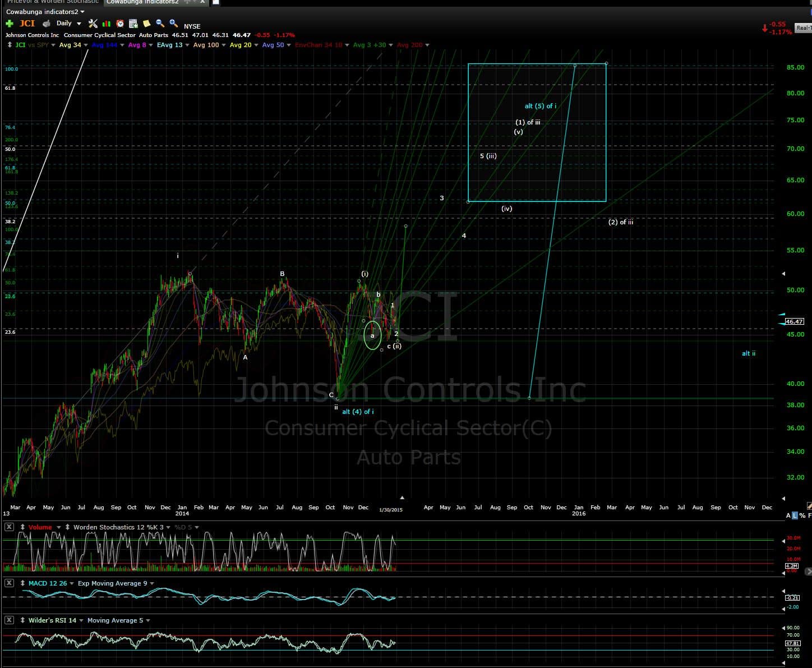This screenshot has height=668, width=812.
Task: Expand the Avg 34 indicator dropdown
Action: pos(86,45)
